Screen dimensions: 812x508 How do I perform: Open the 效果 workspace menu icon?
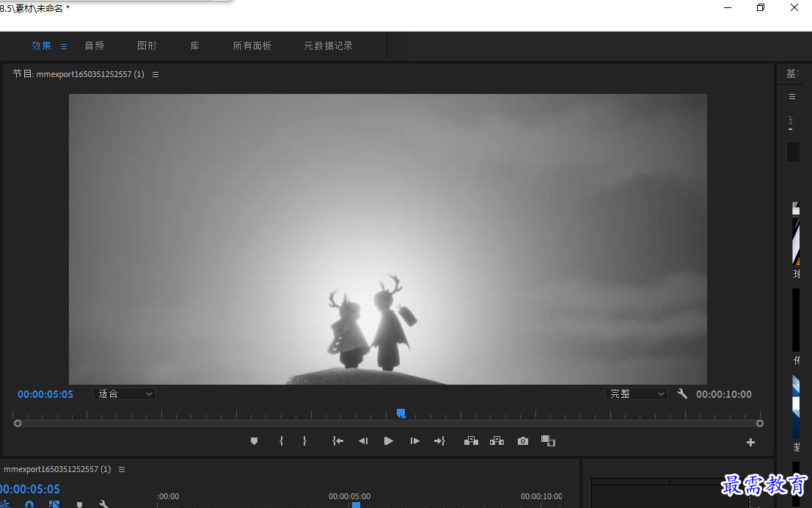[x=64, y=47]
